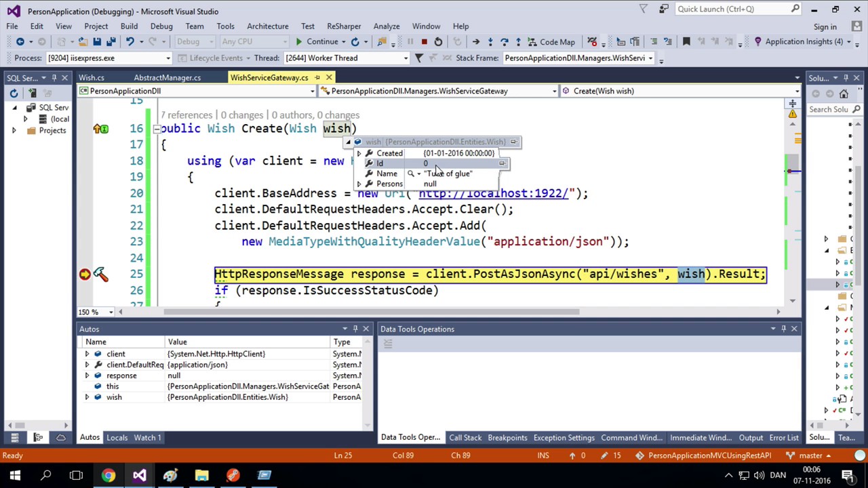Viewport: 868px width, 488px height.
Task: Expand the response variable in Autos
Action: point(87,376)
